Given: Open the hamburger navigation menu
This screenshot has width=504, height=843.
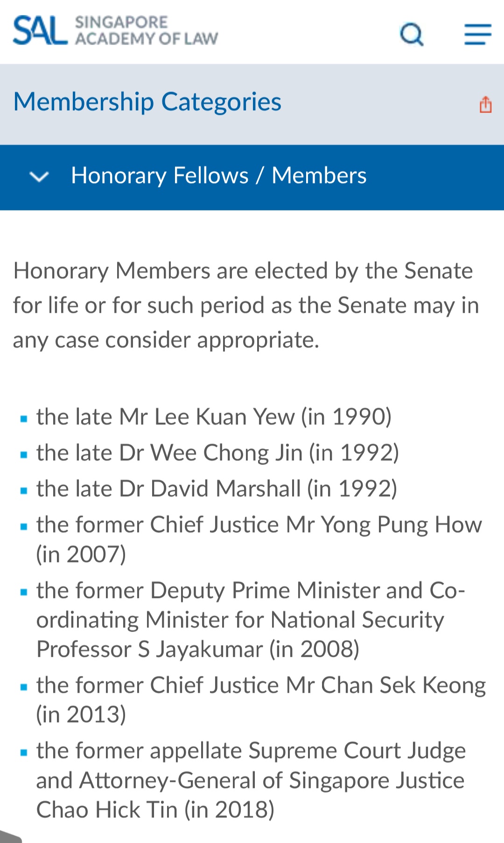Looking at the screenshot, I should pyautogui.click(x=477, y=34).
